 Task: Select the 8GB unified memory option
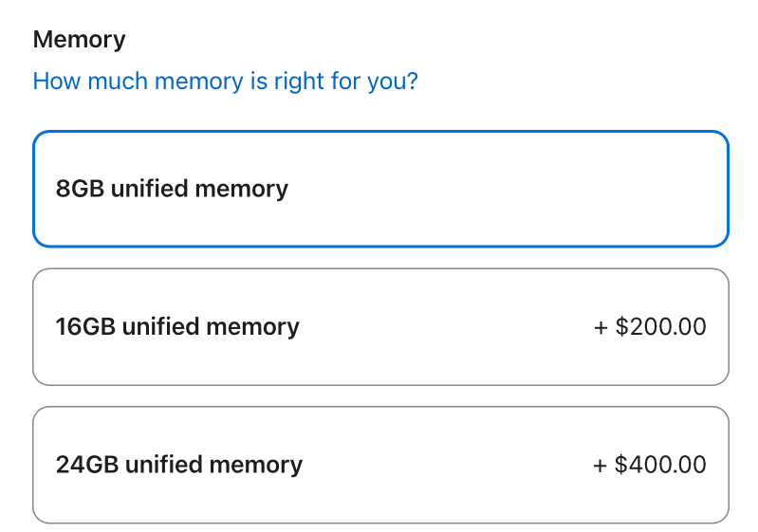(380, 189)
